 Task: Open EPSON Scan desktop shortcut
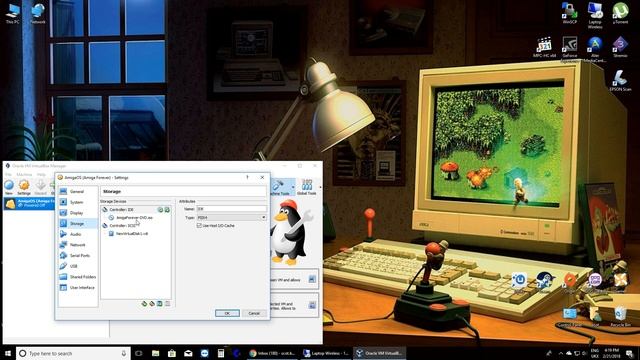[x=620, y=80]
